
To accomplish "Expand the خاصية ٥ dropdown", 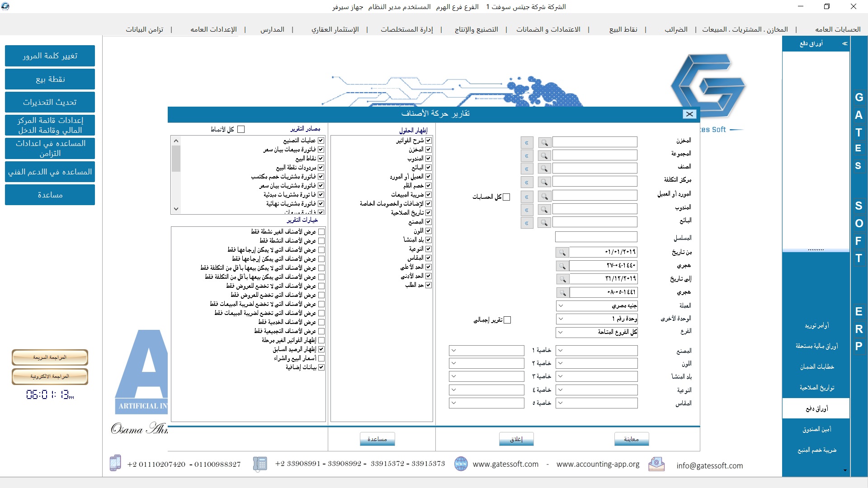I will pyautogui.click(x=486, y=403).
